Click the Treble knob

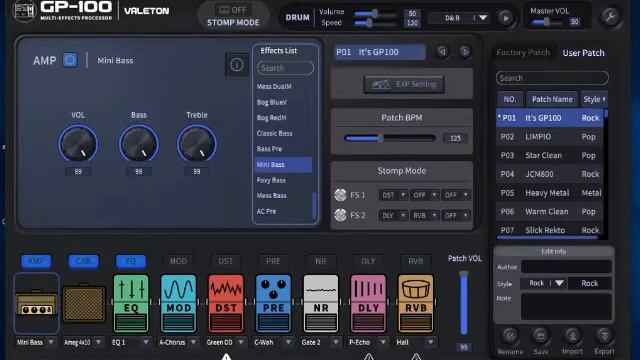pos(197,144)
